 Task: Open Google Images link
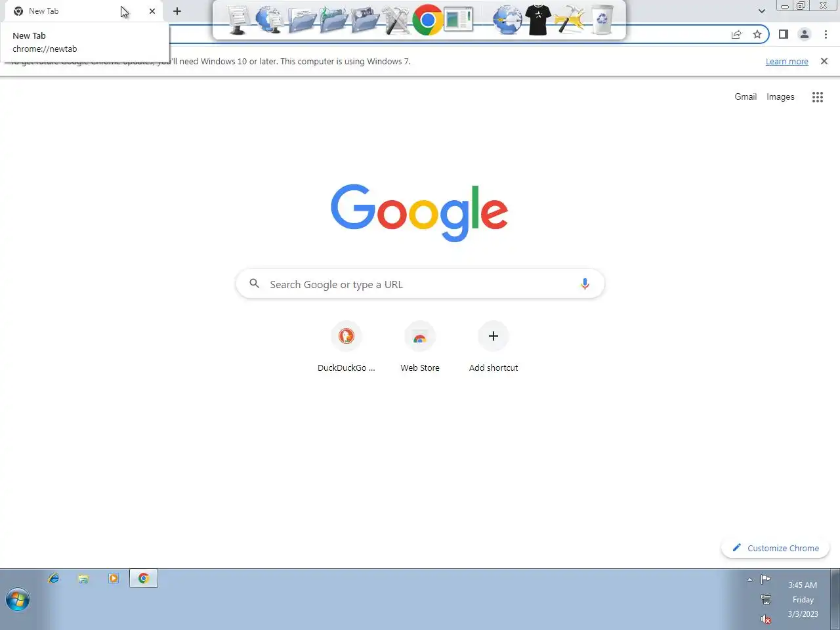click(x=780, y=96)
